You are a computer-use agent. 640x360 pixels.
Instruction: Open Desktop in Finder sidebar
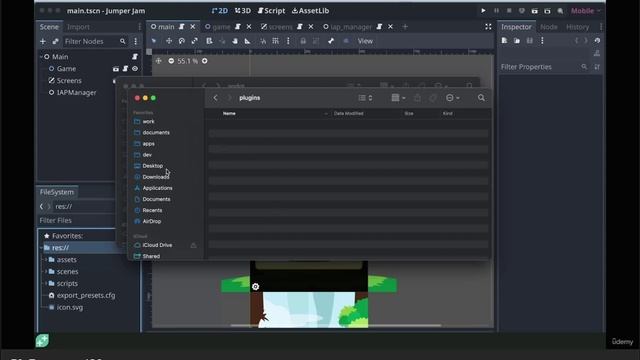pyautogui.click(x=153, y=166)
